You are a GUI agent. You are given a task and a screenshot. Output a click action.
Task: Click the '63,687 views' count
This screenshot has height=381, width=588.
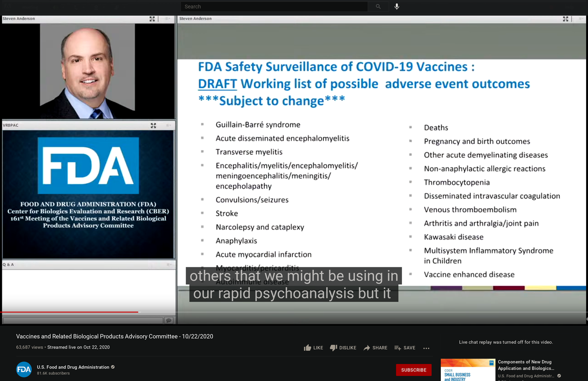tap(30, 347)
